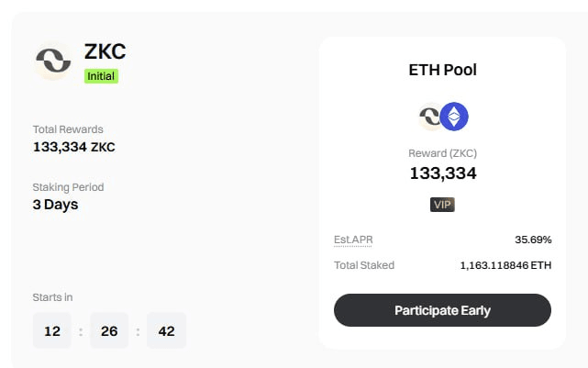Click the large ZKC token logo
Image resolution: width=588 pixels, height=368 pixels.
click(x=53, y=61)
